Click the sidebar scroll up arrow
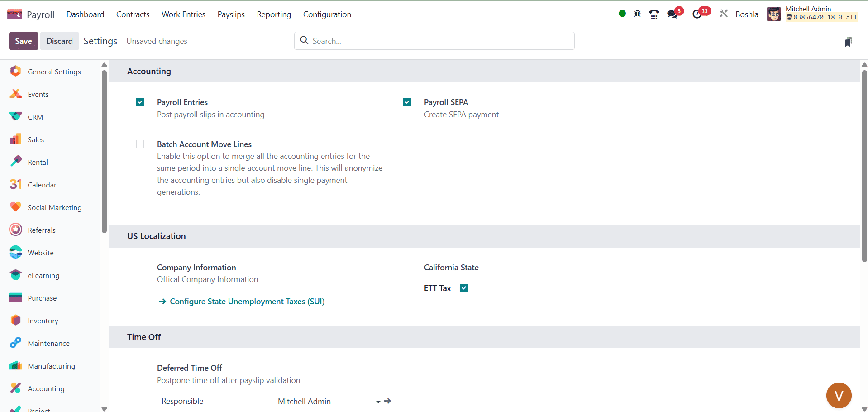 point(104,65)
